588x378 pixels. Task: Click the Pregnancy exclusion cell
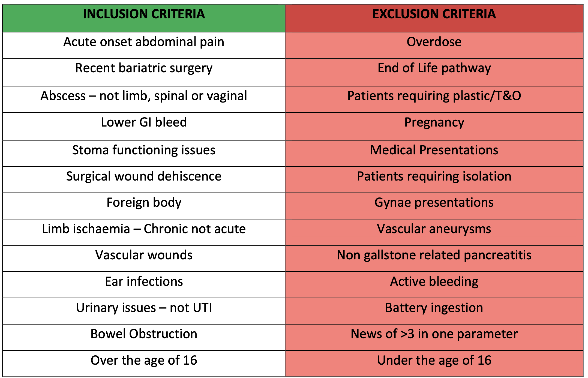click(434, 122)
